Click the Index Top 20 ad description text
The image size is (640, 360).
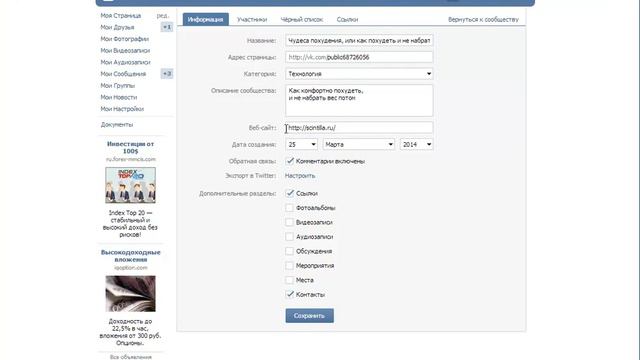(x=131, y=224)
